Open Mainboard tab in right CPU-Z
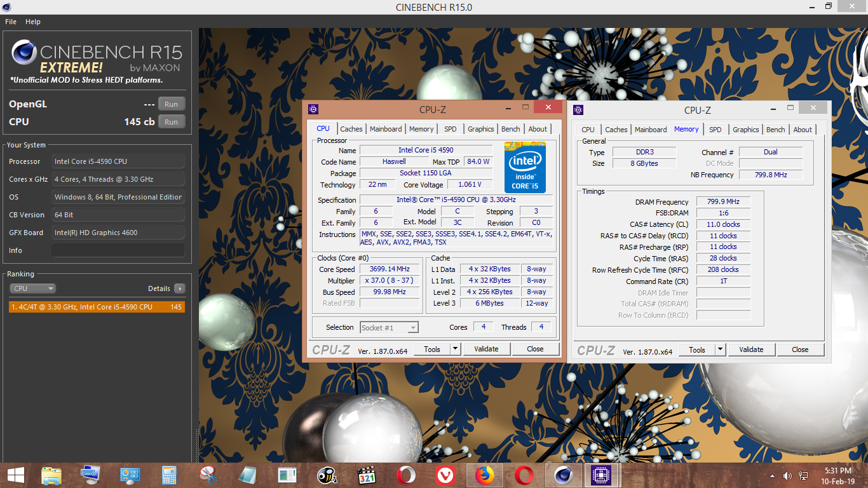The image size is (868, 488). pos(651,130)
